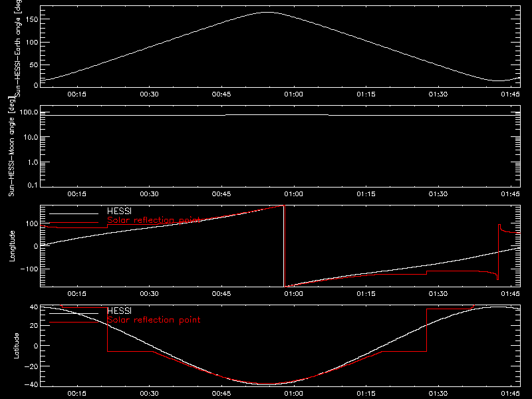Click 01:15 time label under Latitude plot
532x399 pixels.
(366, 394)
